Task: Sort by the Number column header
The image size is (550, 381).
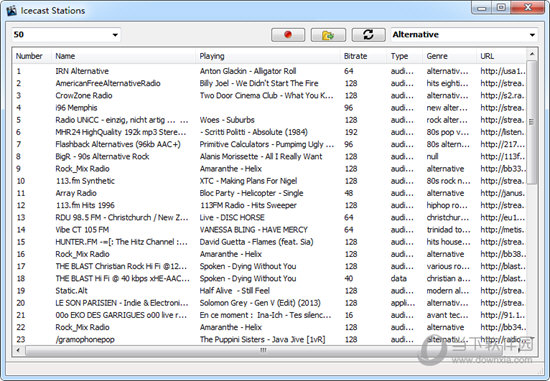Action: pos(29,56)
